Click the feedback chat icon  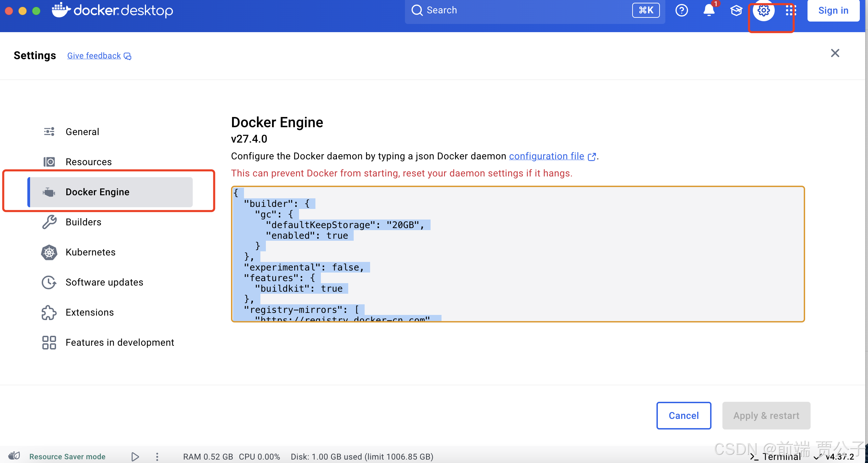tap(127, 56)
